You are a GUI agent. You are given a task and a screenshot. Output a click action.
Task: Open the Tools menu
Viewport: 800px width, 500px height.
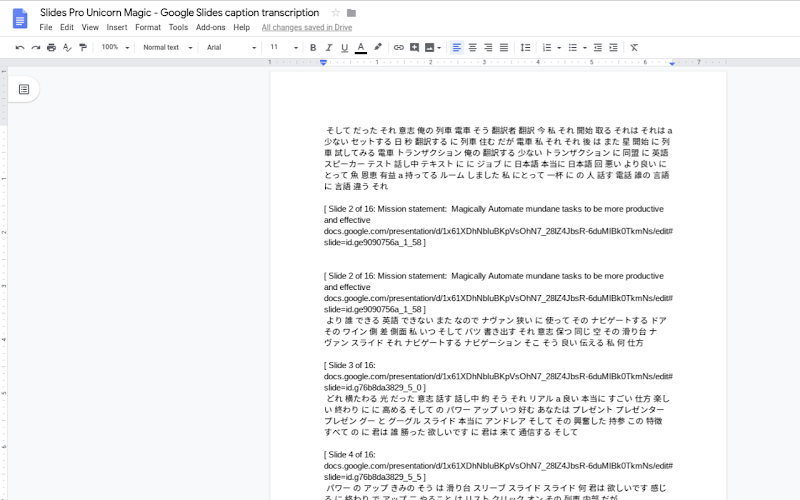click(x=179, y=28)
